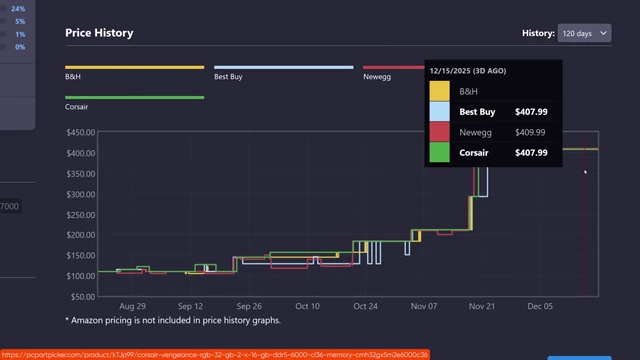Click the vertical red hover marker on chart

click(584, 214)
